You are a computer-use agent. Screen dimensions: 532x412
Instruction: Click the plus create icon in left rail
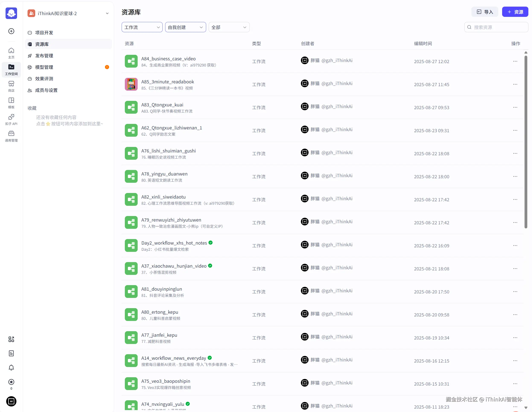[11, 31]
